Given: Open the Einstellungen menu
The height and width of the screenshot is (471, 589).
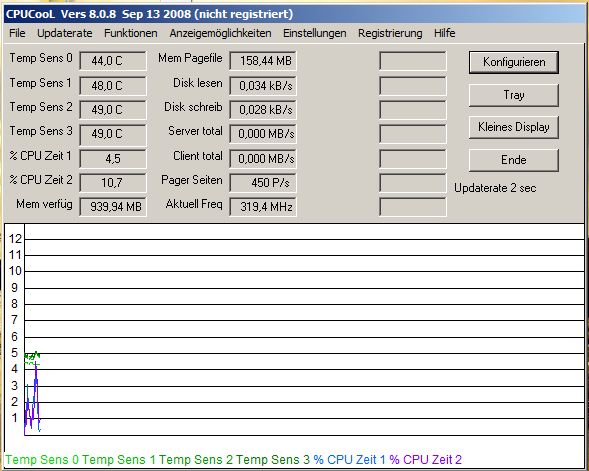Looking at the screenshot, I should tap(315, 33).
